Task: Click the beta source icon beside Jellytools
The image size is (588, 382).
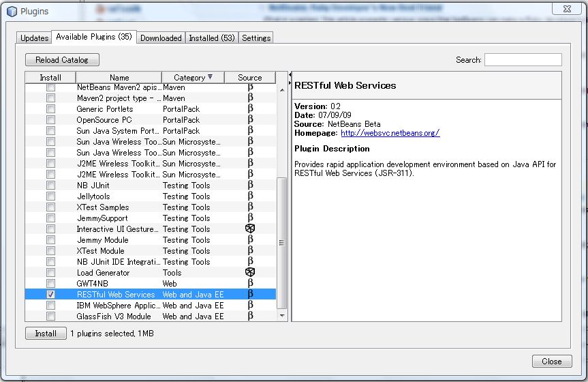Action: pos(250,196)
